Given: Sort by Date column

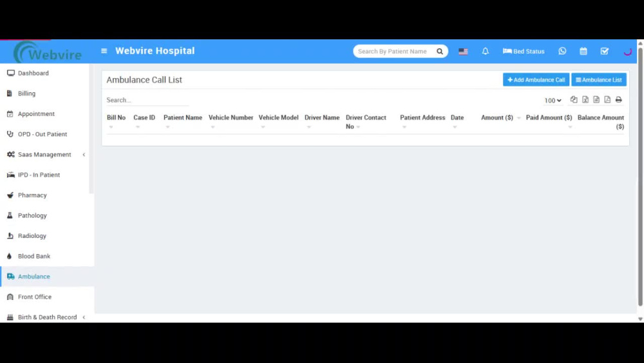Looking at the screenshot, I should click(x=457, y=117).
